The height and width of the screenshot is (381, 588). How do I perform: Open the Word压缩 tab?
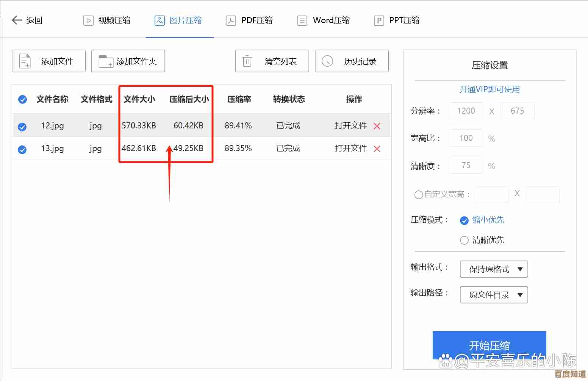[324, 20]
